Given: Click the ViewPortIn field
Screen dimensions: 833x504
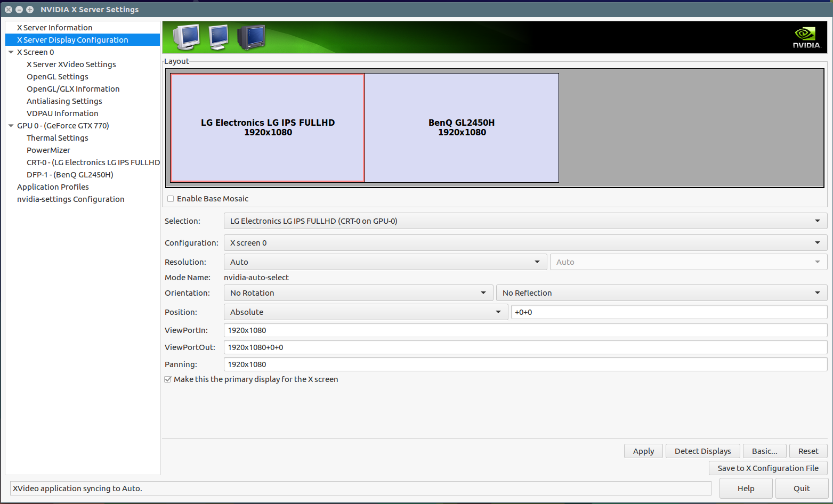Looking at the screenshot, I should point(525,330).
